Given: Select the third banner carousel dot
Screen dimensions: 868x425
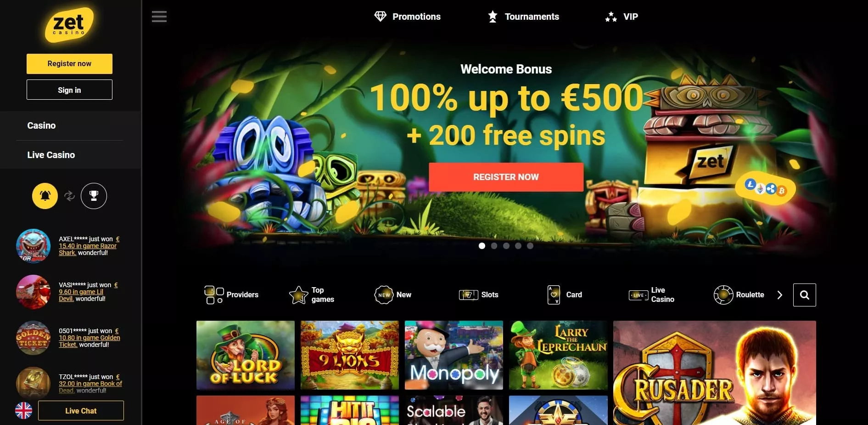Looking at the screenshot, I should [506, 246].
